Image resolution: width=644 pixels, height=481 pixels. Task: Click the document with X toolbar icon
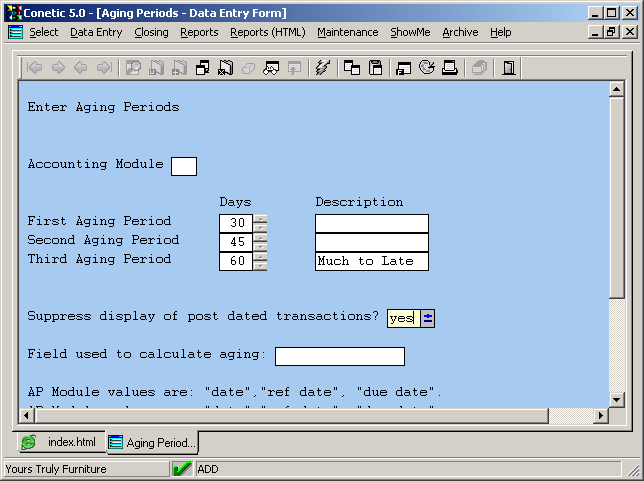click(225, 68)
